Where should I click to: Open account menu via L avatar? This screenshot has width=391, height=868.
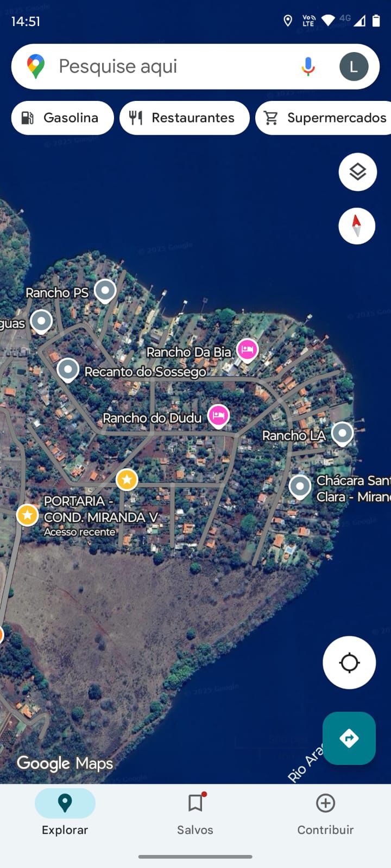(x=354, y=67)
